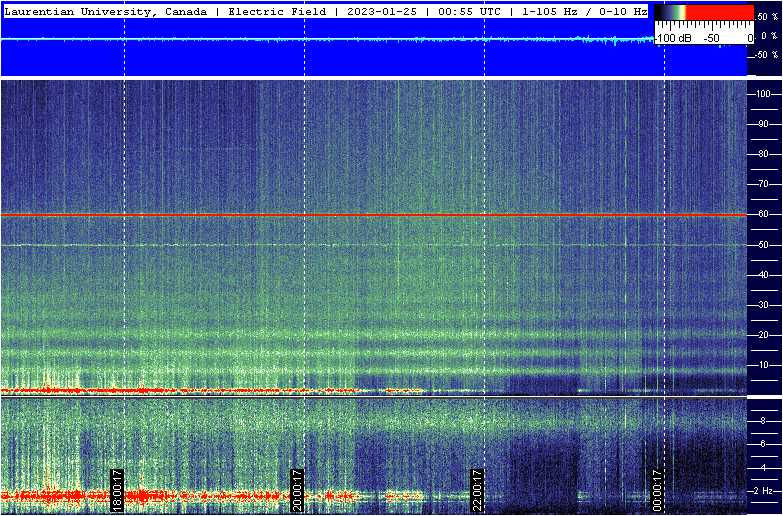The image size is (783, 516).
Task: Click the dB color scale gradient bar
Action: click(x=703, y=13)
